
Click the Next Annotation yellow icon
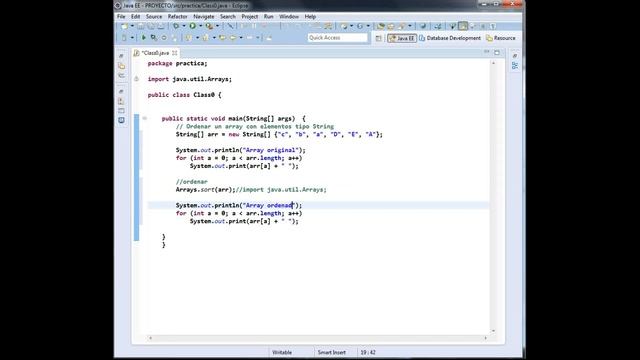tap(189, 38)
